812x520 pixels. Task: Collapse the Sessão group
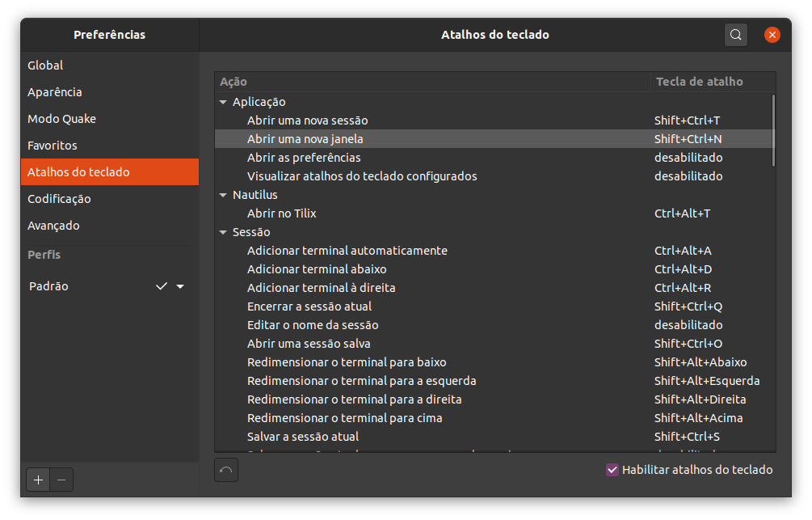(x=223, y=232)
